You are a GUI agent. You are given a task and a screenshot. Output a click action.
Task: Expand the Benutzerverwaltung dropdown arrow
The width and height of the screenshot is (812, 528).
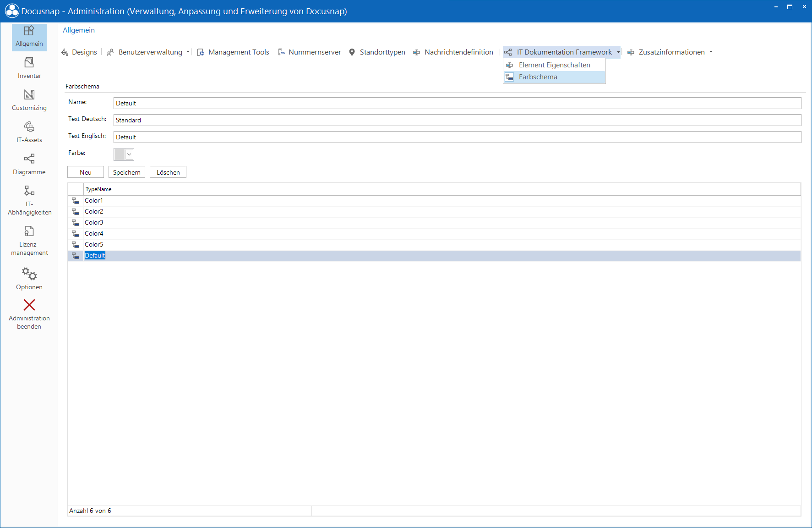pyautogui.click(x=188, y=52)
